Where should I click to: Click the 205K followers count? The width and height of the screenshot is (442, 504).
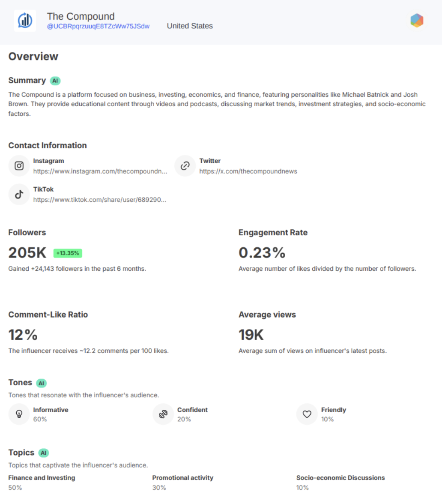pyautogui.click(x=27, y=253)
